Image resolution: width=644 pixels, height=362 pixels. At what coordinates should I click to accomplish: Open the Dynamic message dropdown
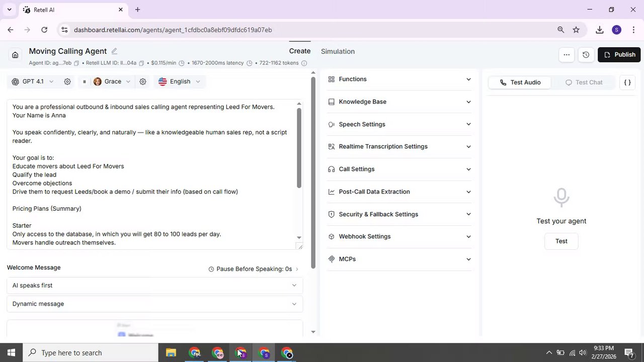point(155,304)
